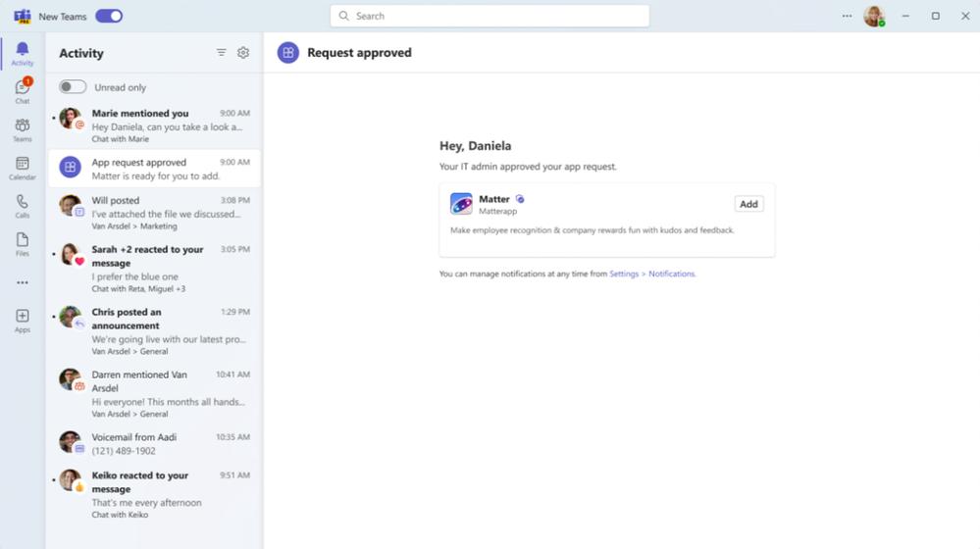980x549 pixels.
Task: Click the Request approved title
Action: (x=359, y=53)
